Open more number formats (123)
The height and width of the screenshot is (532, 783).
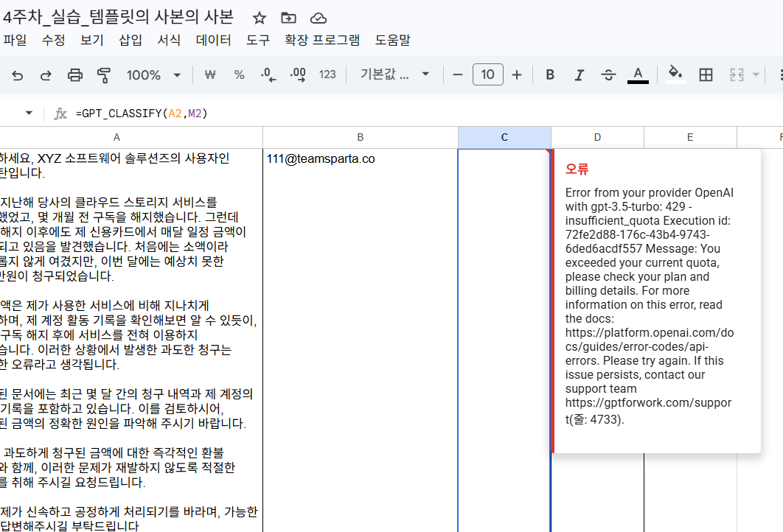(327, 75)
